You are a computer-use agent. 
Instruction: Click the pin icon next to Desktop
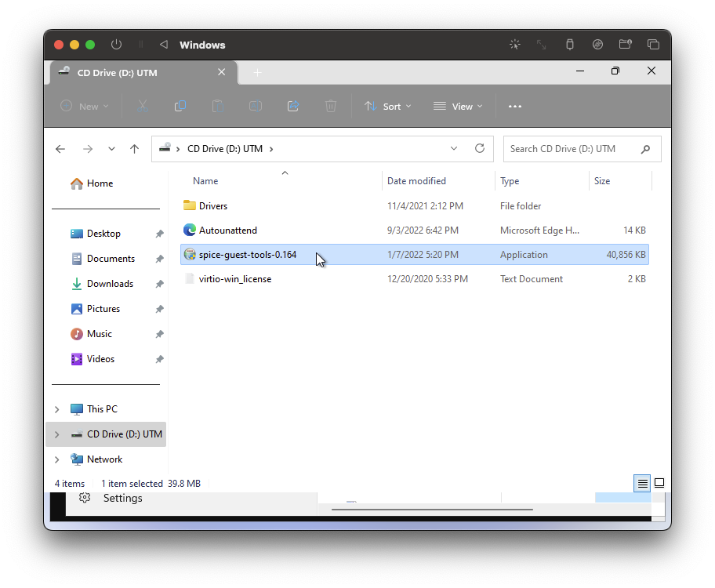[x=159, y=234]
